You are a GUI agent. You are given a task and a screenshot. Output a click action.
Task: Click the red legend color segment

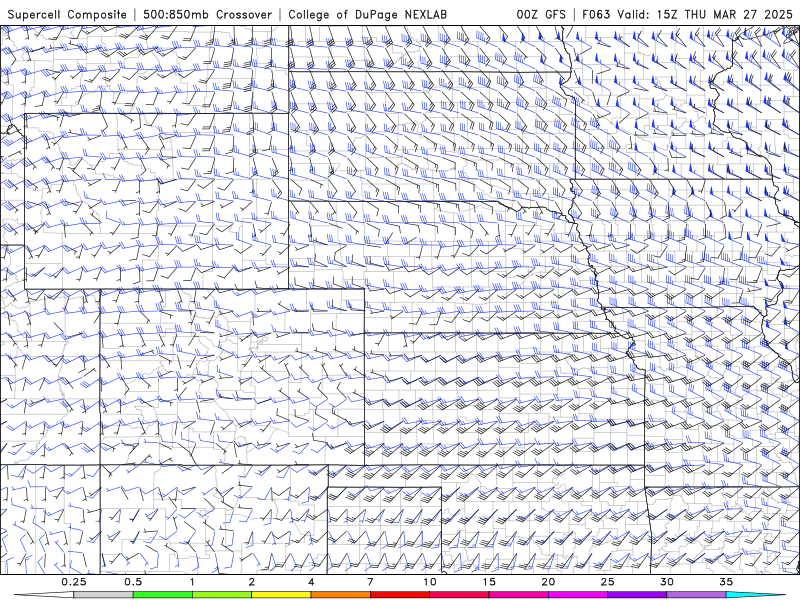point(399,595)
